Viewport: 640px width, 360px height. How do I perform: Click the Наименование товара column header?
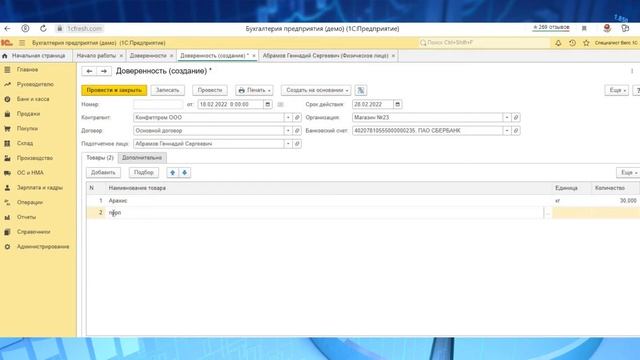click(329, 188)
